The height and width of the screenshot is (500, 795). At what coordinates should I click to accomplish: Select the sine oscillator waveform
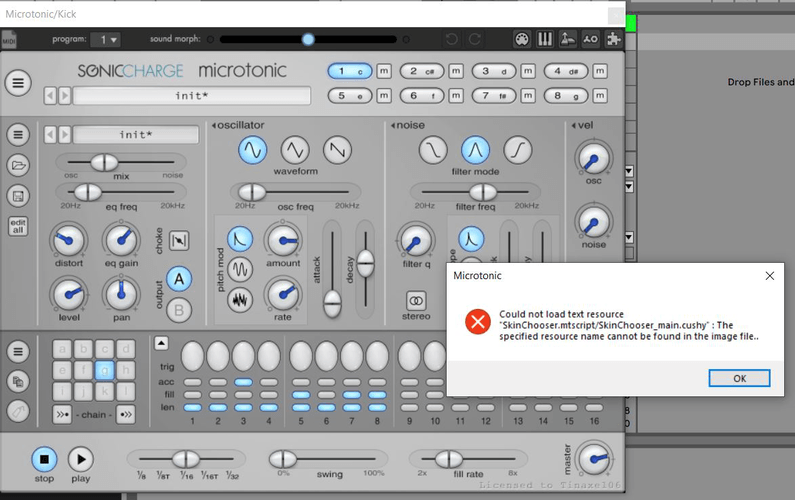tap(252, 150)
